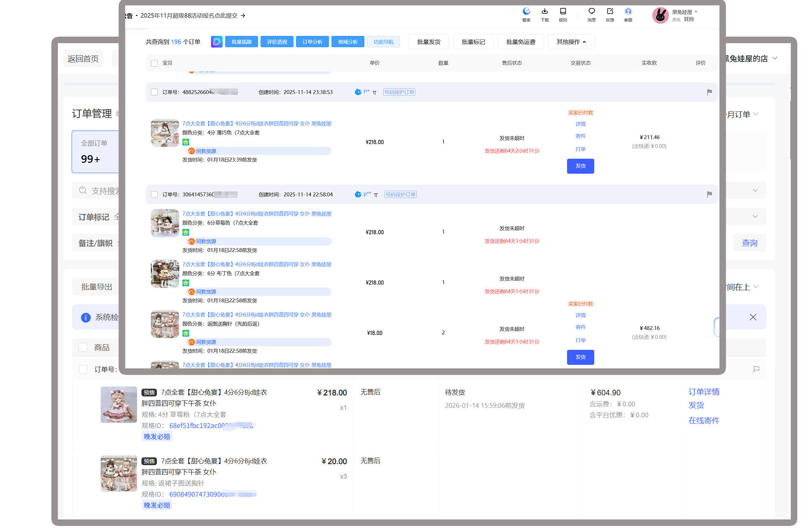Click the purple plugin icon beside 批量插旗
The image size is (812, 528).
pyautogui.click(x=216, y=42)
